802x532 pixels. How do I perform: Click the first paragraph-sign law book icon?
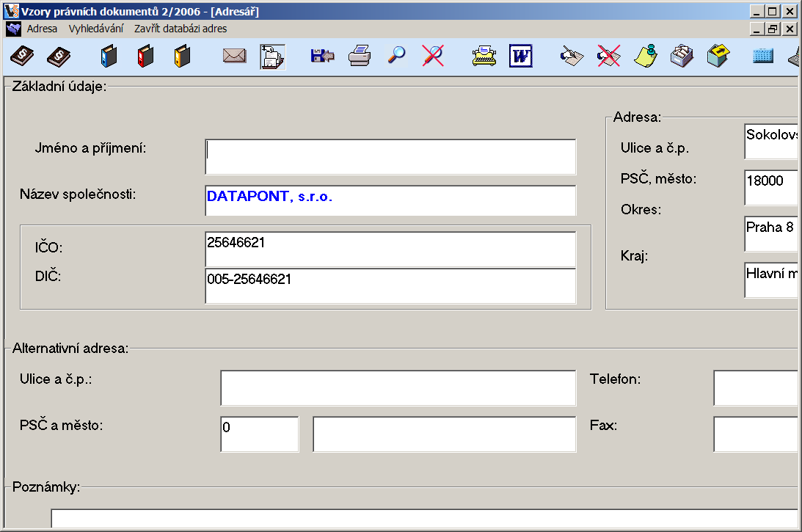[x=22, y=56]
